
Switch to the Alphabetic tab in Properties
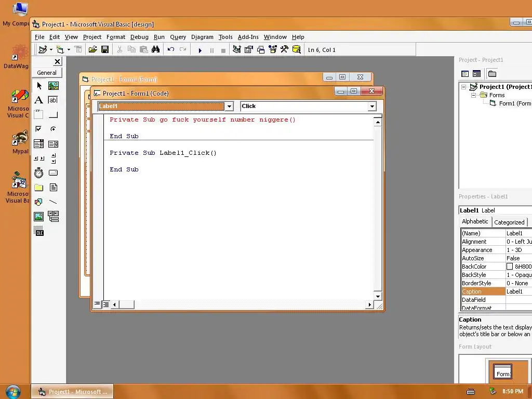pyautogui.click(x=475, y=221)
